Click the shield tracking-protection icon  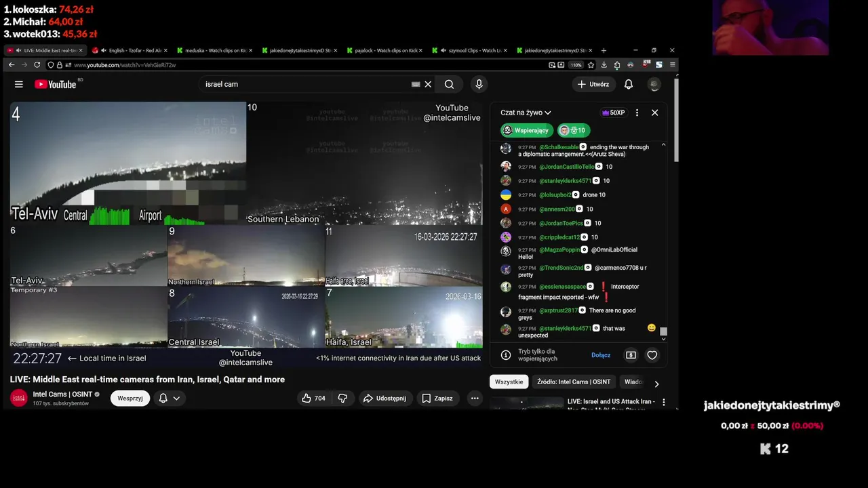51,65
